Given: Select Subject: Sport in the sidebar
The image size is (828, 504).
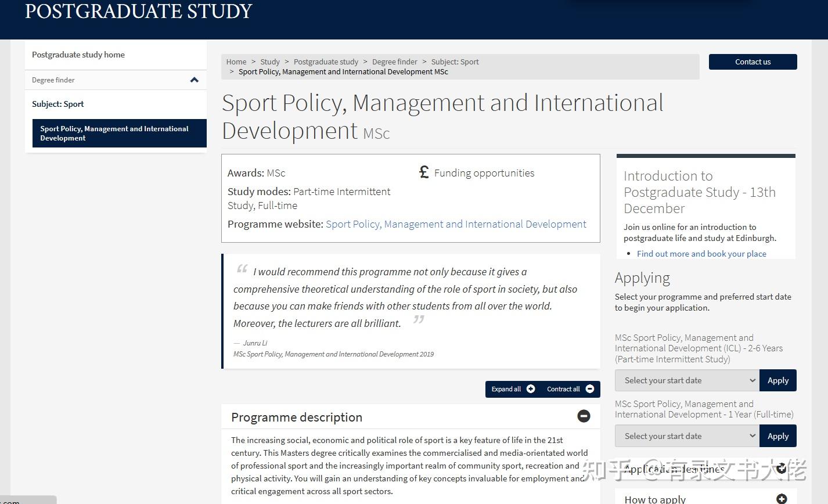Looking at the screenshot, I should tap(58, 104).
